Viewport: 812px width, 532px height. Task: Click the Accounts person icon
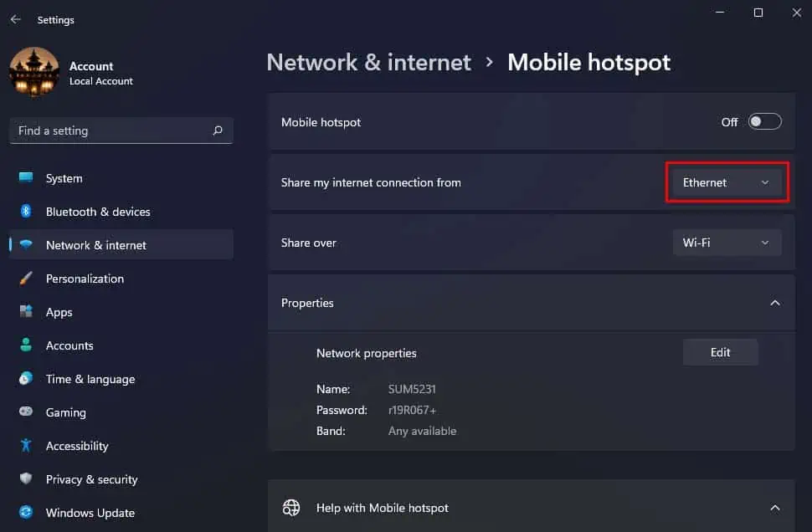(x=26, y=345)
